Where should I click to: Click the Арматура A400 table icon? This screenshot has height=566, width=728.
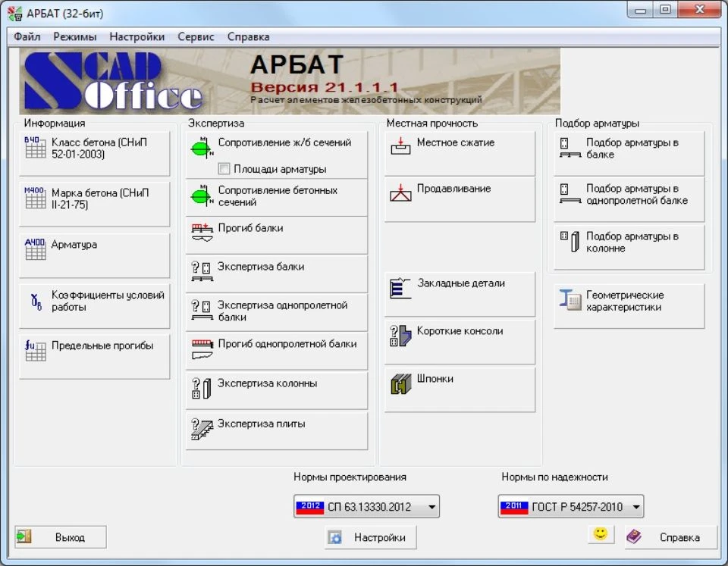coord(35,249)
